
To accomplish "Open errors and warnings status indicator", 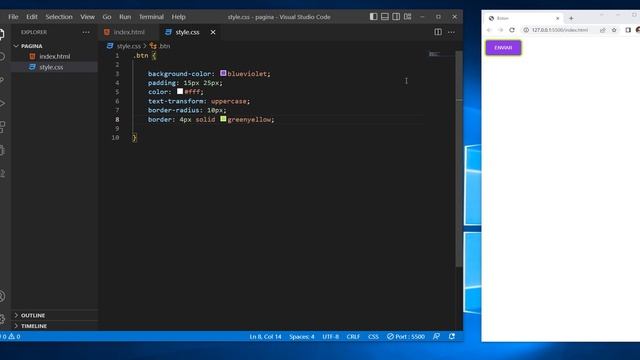I will pyautogui.click(x=10, y=336).
